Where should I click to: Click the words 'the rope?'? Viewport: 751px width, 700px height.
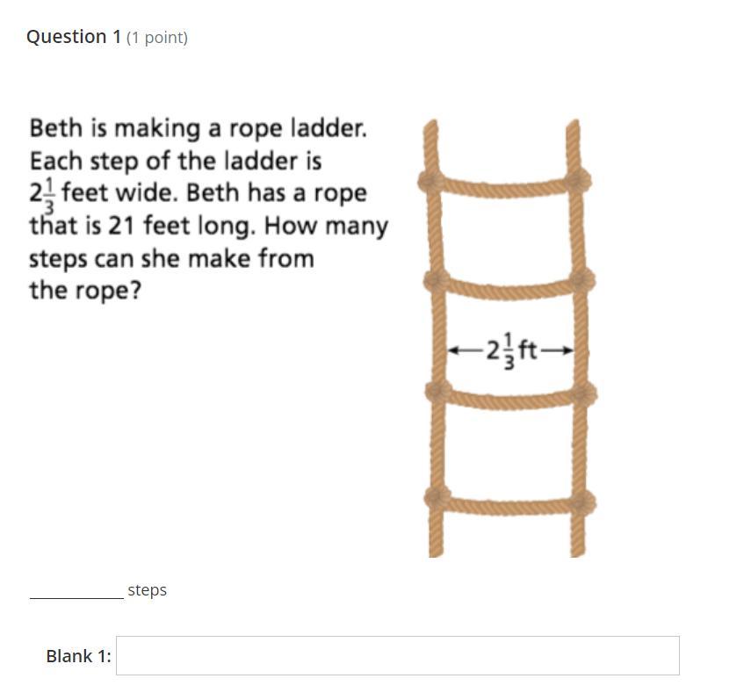coord(86,290)
